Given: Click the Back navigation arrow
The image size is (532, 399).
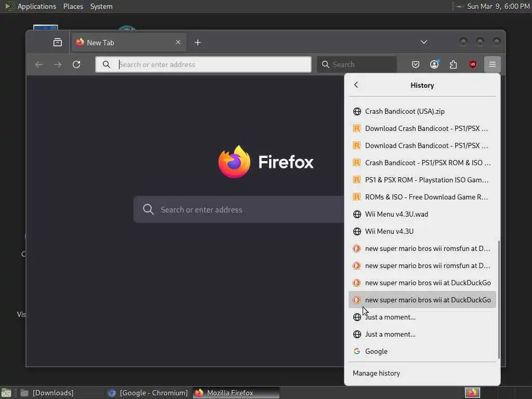Looking at the screenshot, I should 39,64.
